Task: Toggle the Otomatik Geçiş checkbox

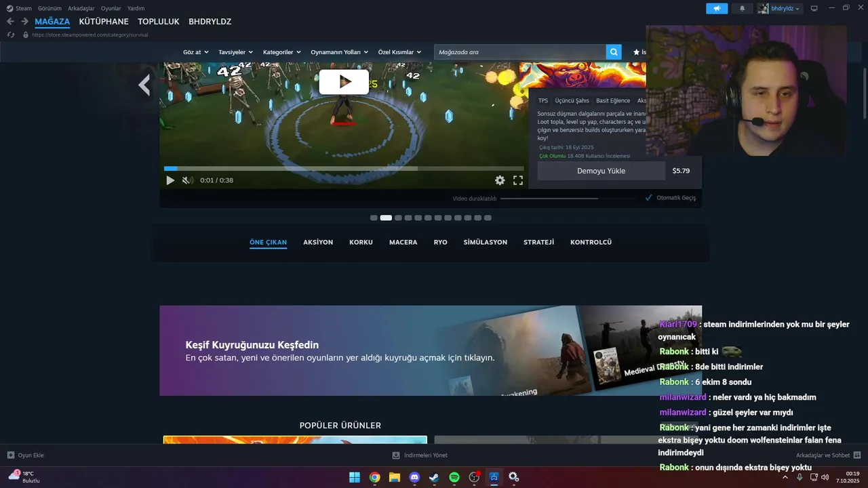Action: pos(649,198)
